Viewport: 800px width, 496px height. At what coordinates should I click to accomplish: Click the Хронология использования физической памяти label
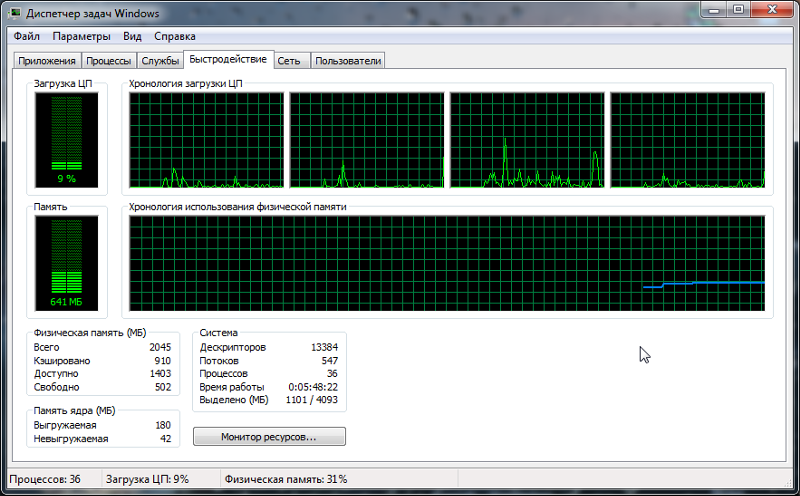(237, 207)
